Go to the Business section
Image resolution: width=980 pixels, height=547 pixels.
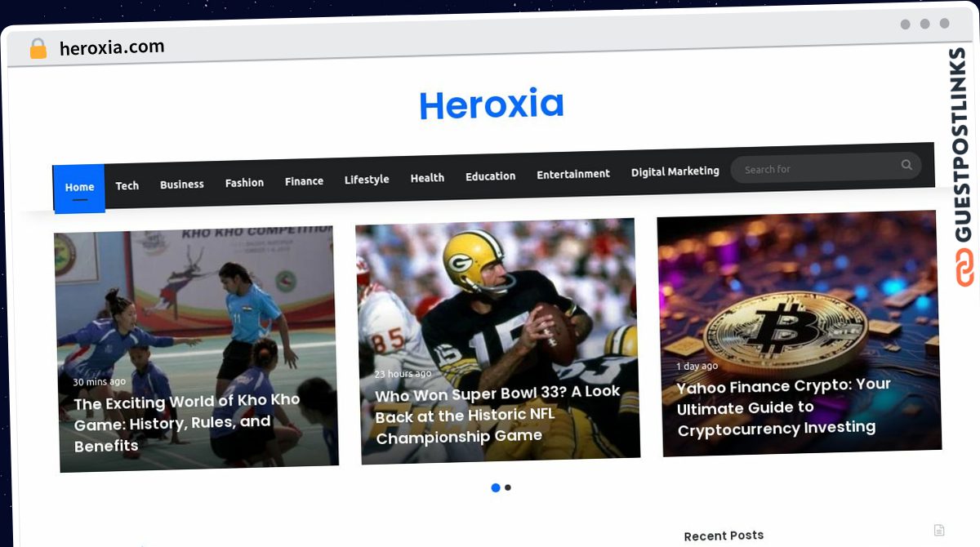(x=182, y=185)
